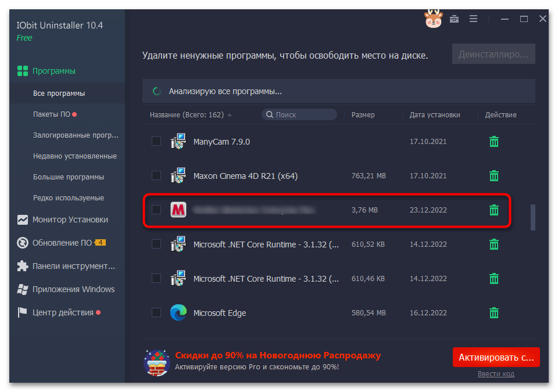
Task: Click the 16.12.2022 install date
Action: 428,312
